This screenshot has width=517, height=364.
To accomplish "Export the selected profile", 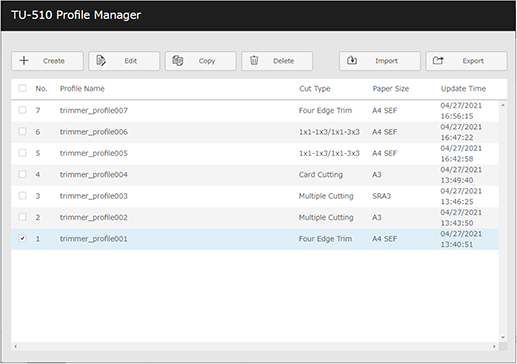I will [466, 61].
